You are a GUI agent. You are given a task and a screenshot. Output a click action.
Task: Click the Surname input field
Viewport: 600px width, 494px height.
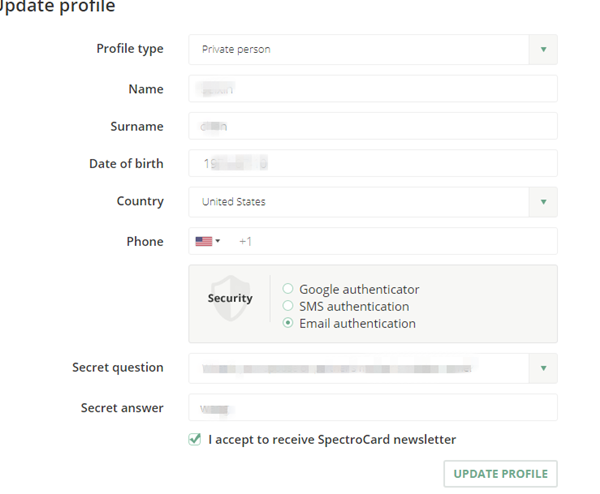[x=372, y=126]
